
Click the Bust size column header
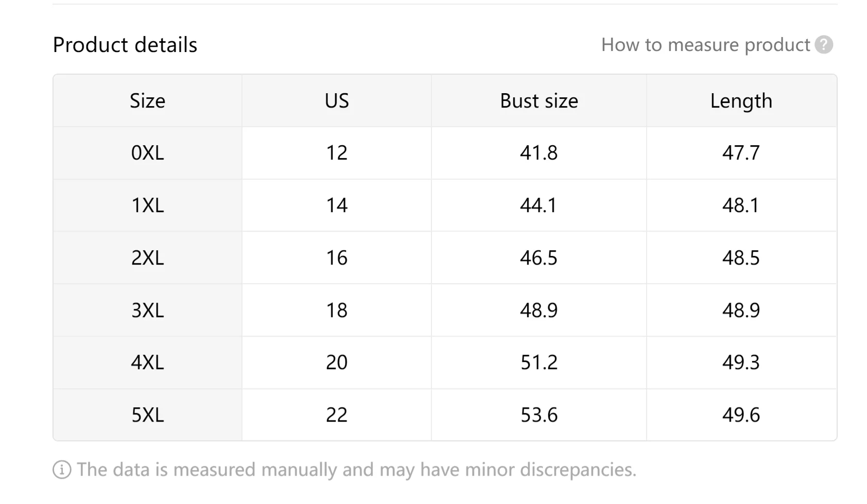539,101
